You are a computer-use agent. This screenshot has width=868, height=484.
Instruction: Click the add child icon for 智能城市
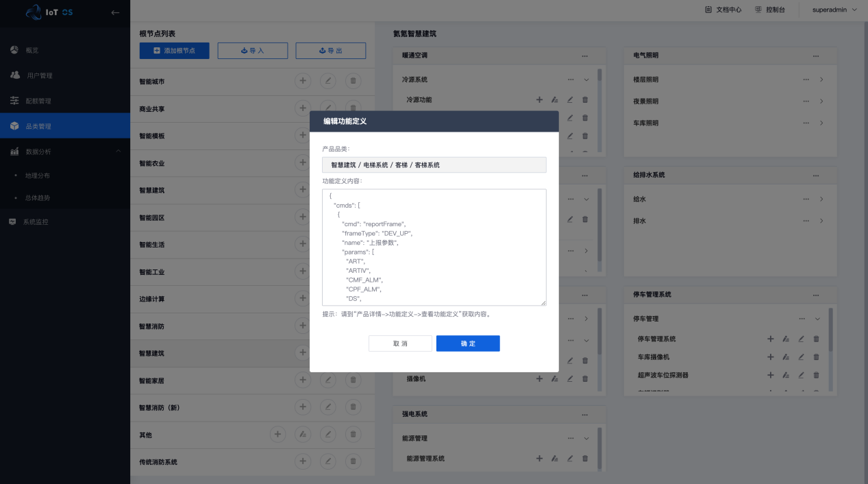pyautogui.click(x=301, y=81)
